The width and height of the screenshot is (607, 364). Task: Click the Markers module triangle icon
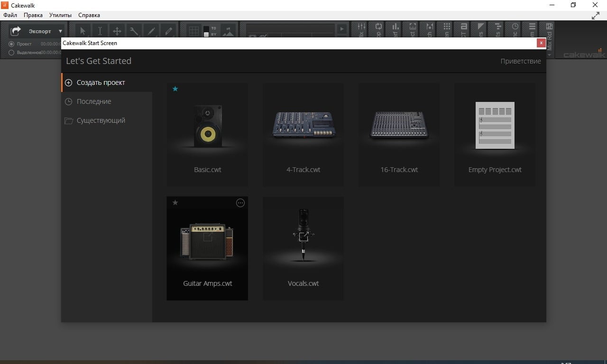pos(481,27)
